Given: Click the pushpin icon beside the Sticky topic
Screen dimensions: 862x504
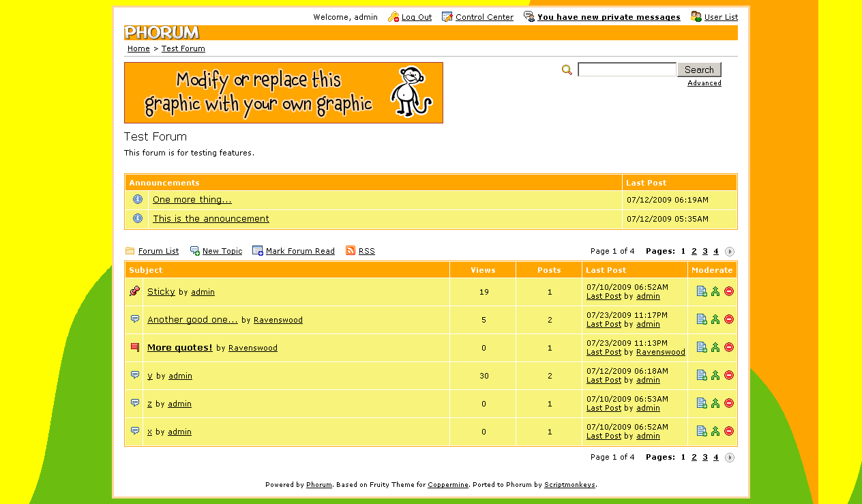Looking at the screenshot, I should pyautogui.click(x=135, y=291).
